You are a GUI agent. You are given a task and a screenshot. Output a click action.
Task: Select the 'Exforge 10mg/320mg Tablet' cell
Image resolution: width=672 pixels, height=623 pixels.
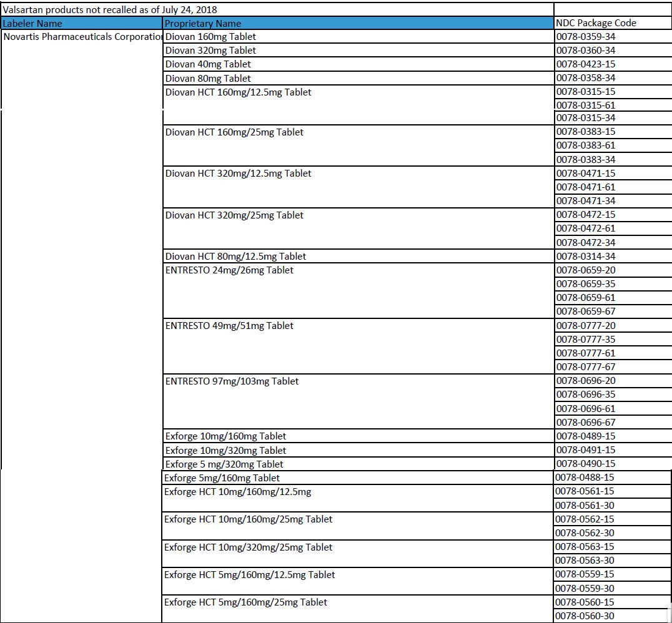click(358, 450)
